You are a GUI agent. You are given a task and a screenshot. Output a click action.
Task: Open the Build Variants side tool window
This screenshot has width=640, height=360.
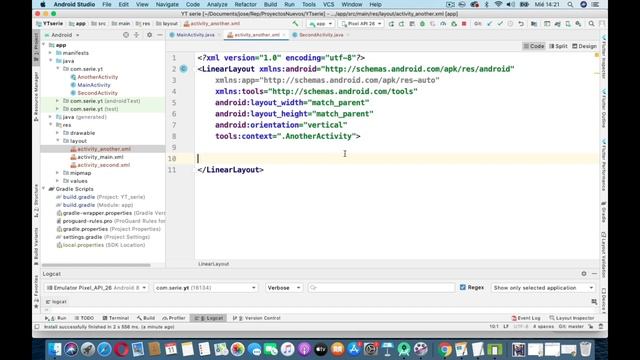[x=36, y=246]
